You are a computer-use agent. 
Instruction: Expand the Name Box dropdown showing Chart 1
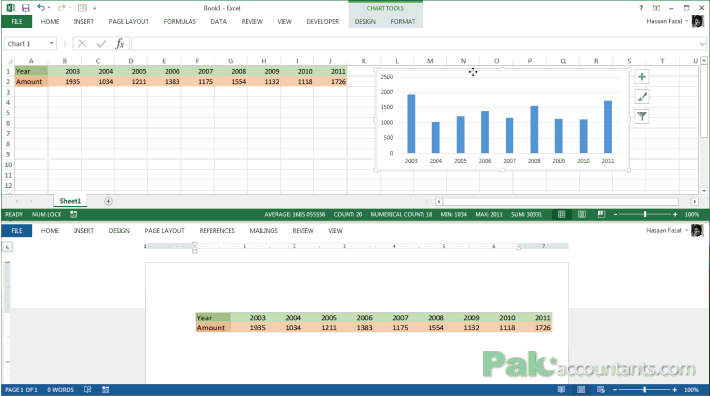coord(51,43)
